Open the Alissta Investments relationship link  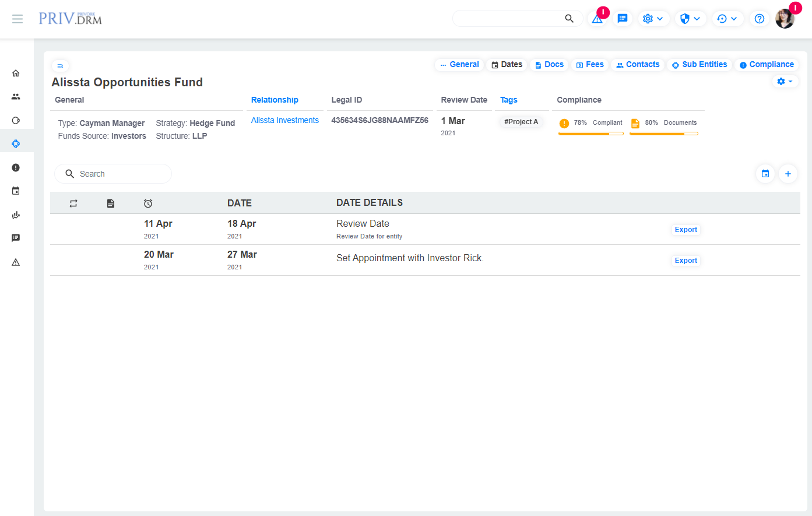[284, 121]
